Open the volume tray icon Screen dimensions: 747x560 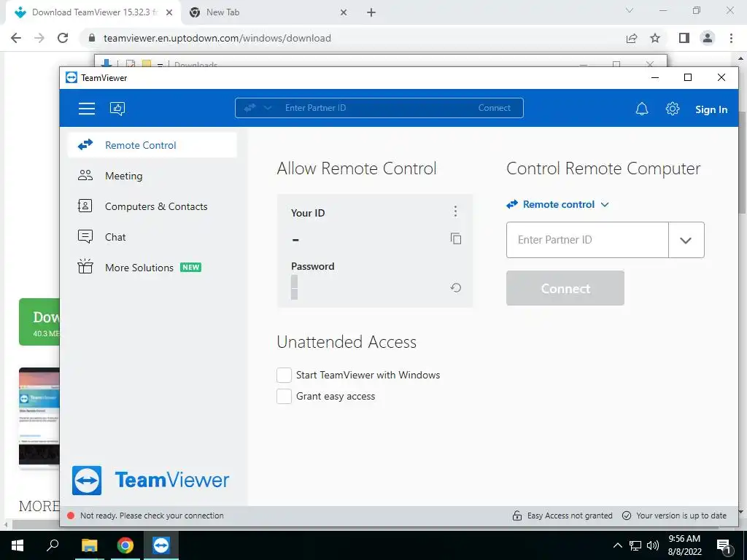[652, 545]
